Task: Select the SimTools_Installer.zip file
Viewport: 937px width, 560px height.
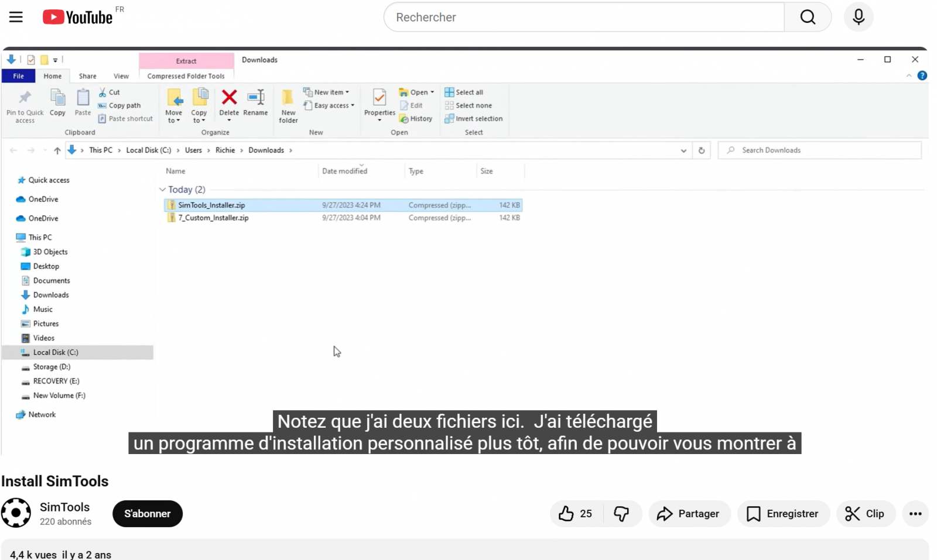Action: tap(343, 205)
